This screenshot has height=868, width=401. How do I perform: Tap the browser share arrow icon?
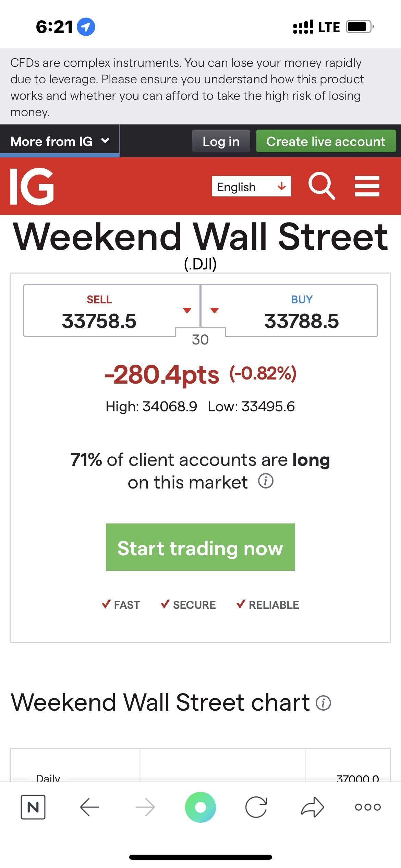tap(312, 807)
